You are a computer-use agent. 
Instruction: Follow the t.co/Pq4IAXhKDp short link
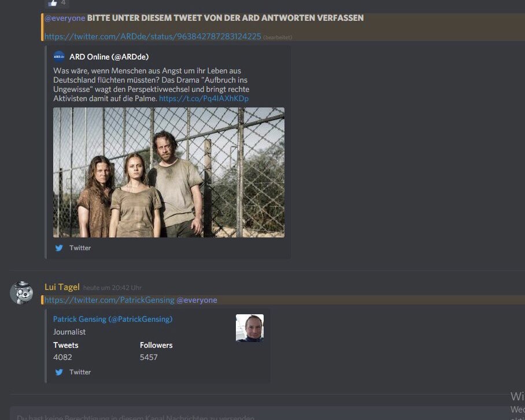point(204,98)
